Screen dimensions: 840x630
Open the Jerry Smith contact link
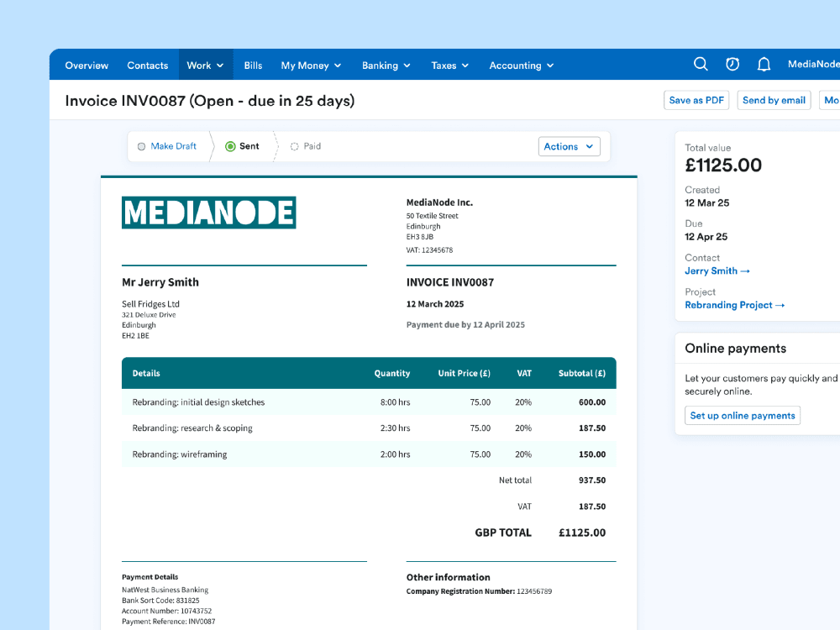pyautogui.click(x=717, y=270)
